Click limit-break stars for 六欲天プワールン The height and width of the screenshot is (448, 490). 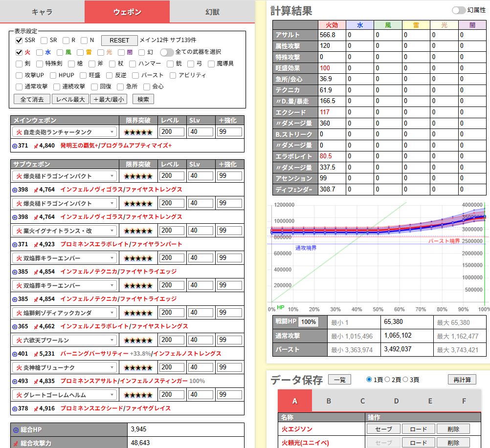(x=137, y=340)
